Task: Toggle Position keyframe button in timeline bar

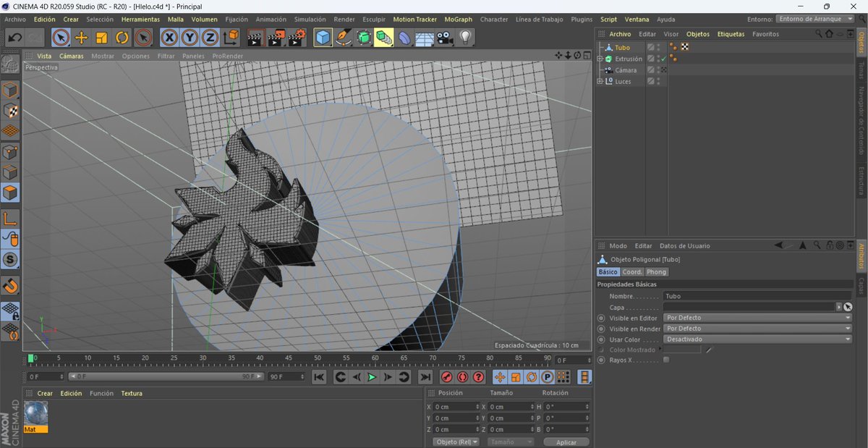Action: (500, 377)
